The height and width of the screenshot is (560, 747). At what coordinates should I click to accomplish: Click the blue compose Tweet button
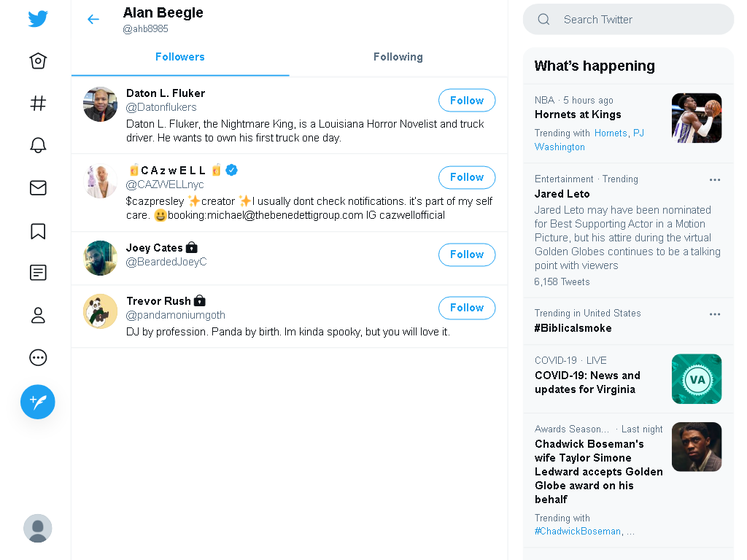point(38,402)
